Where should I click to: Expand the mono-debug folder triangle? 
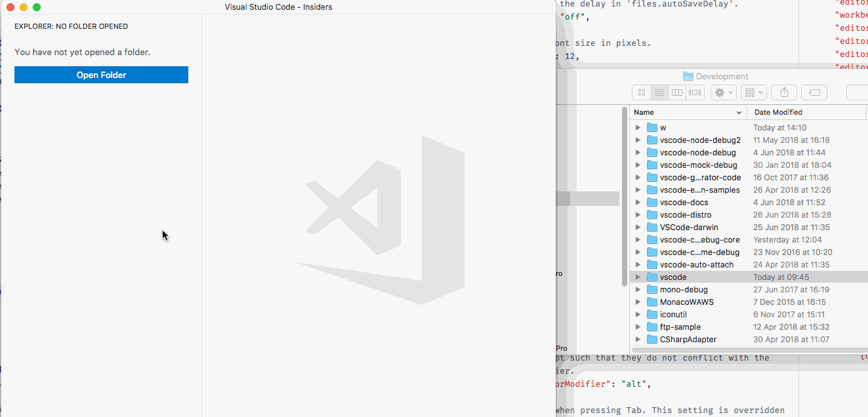point(638,290)
